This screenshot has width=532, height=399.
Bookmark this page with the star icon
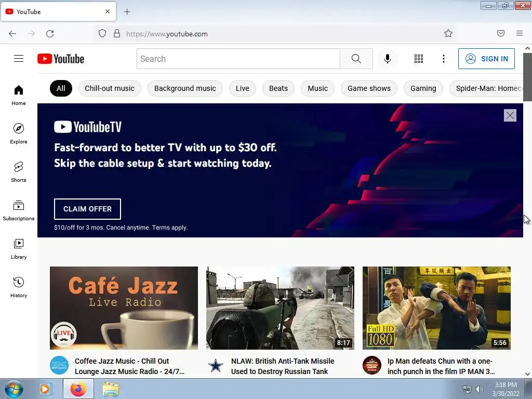(448, 34)
